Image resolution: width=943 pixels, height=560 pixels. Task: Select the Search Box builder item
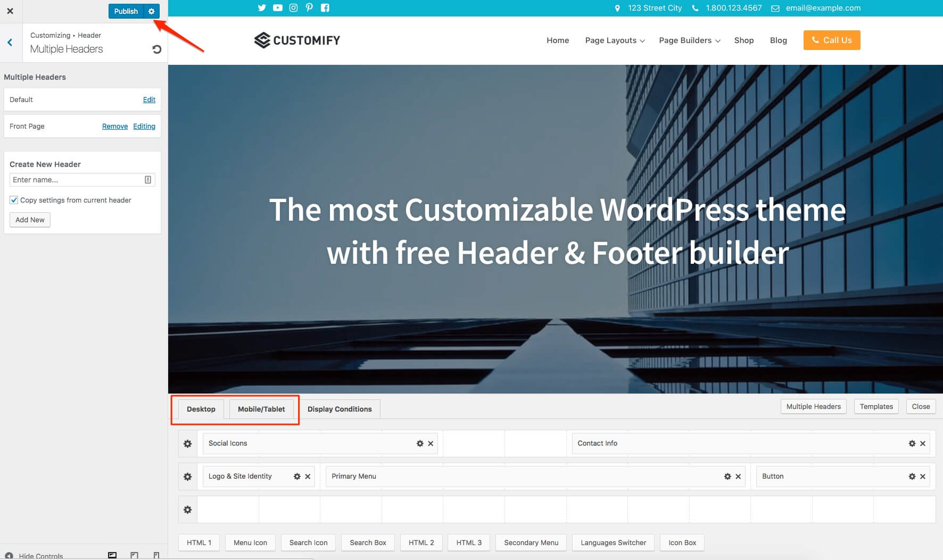tap(368, 542)
